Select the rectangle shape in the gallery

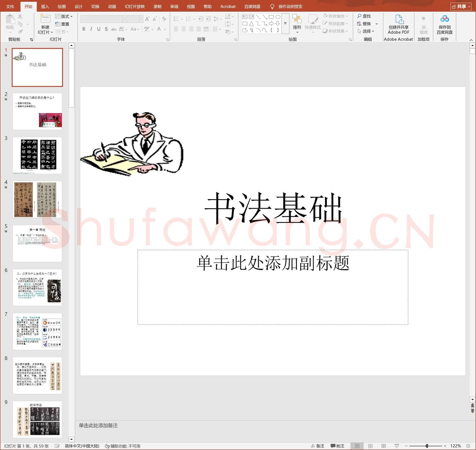pyautogui.click(x=271, y=17)
